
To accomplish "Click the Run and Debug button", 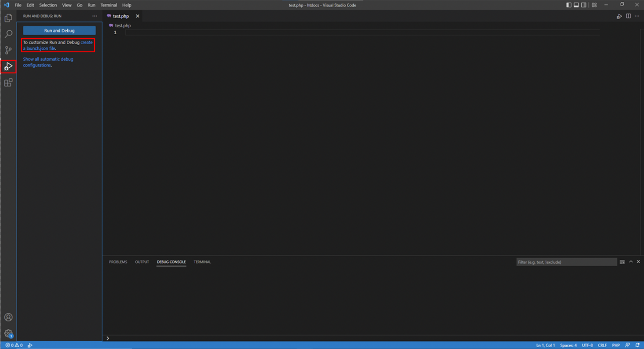I will 59,31.
